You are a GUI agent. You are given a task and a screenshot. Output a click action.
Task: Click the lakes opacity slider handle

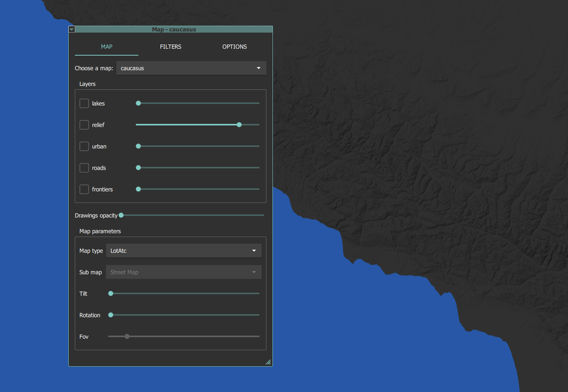[x=139, y=103]
